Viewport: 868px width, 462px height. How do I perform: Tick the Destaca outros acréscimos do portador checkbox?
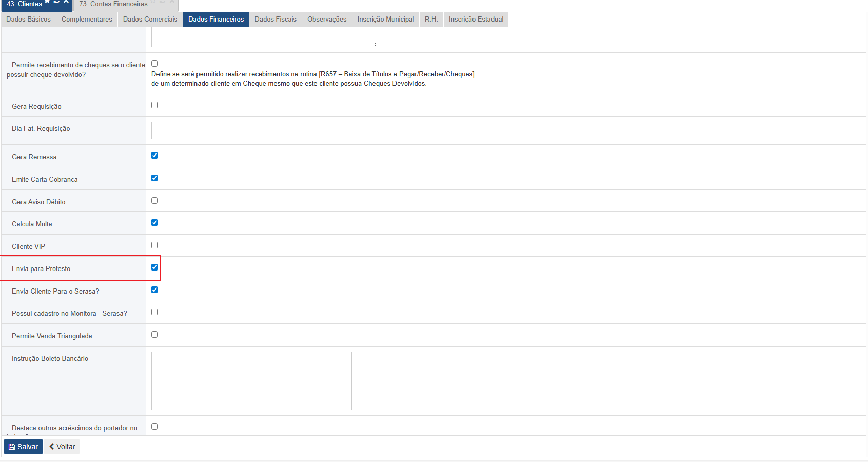click(x=154, y=427)
